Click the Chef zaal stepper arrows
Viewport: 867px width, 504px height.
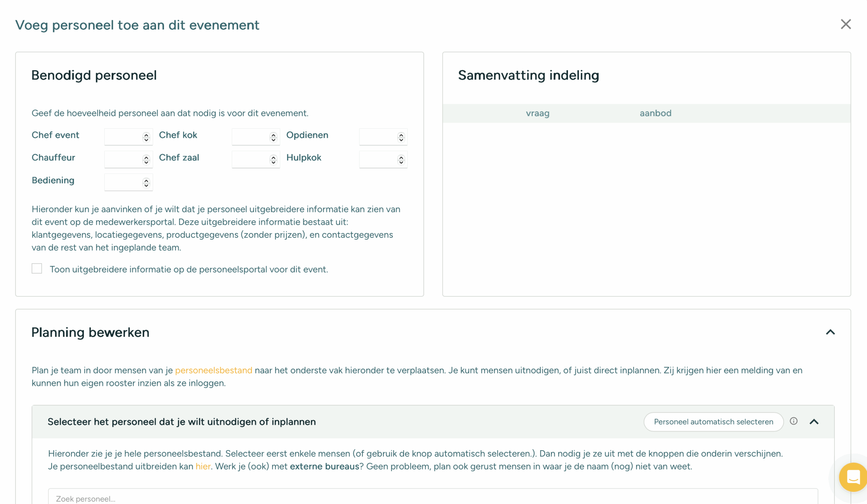tap(274, 160)
